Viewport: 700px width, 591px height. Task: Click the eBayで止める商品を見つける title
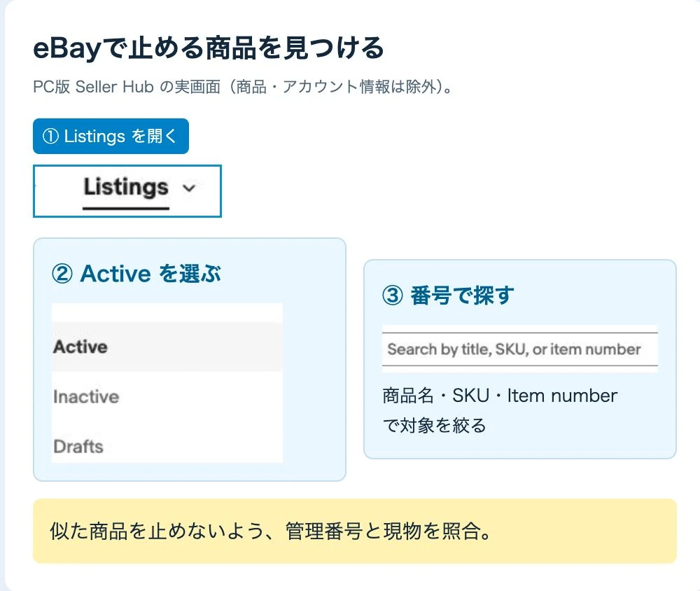[x=209, y=48]
